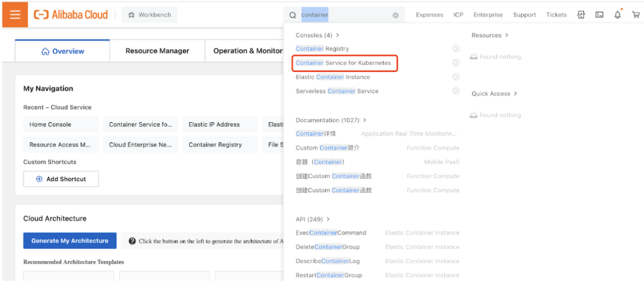Click the help icon beside Generate My Architecture
Viewport: 644px width, 302px height.
132,241
